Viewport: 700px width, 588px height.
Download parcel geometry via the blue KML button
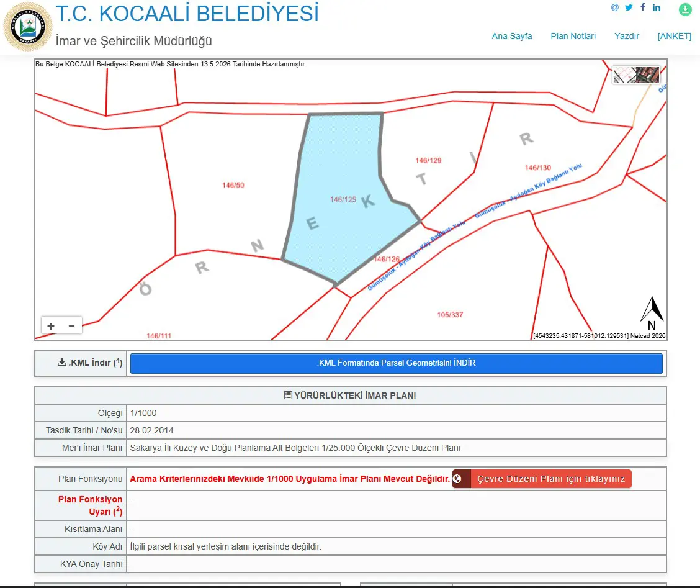point(397,363)
